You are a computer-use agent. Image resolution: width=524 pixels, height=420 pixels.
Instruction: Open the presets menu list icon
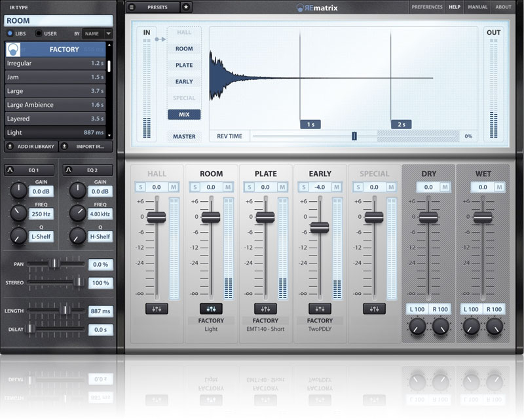132,7
